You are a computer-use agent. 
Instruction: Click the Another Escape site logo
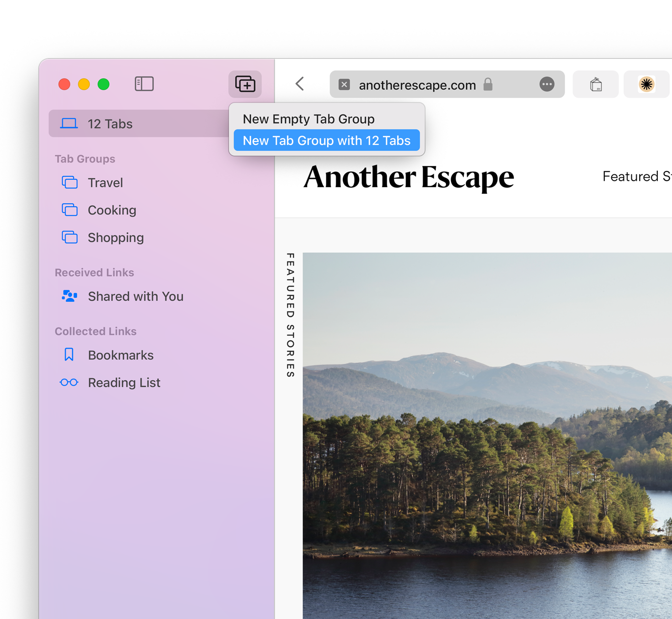click(408, 177)
